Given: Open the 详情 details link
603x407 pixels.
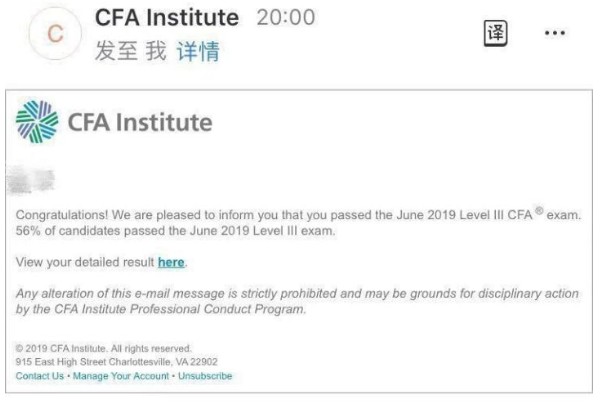Looking at the screenshot, I should (x=198, y=51).
